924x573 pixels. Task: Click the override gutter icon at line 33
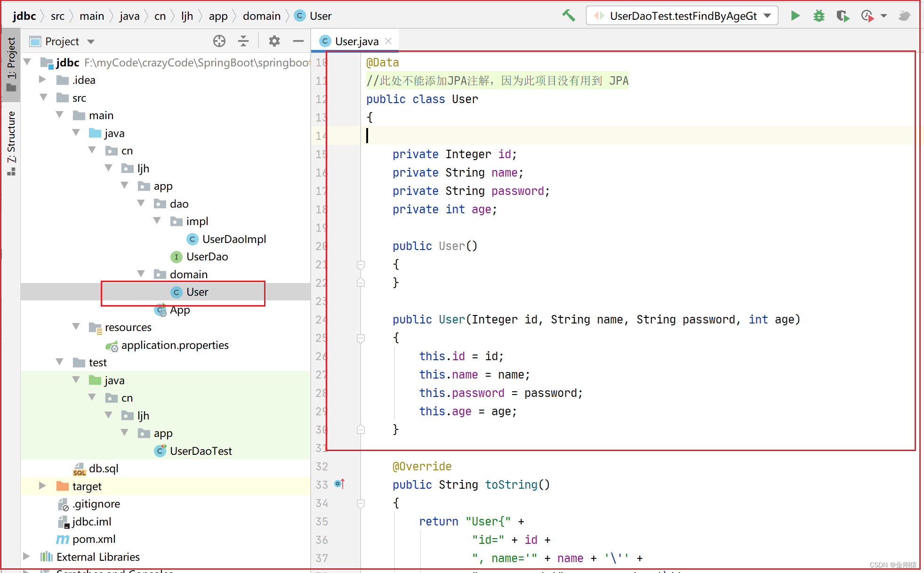coord(339,484)
